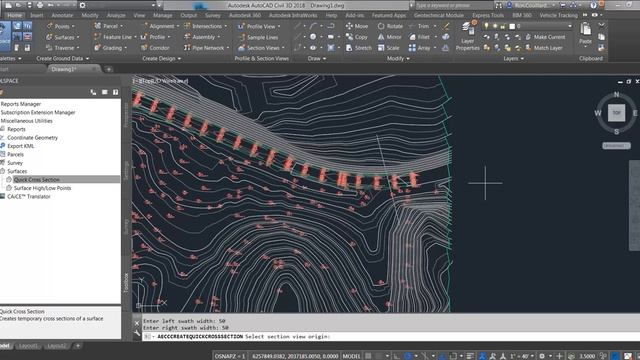The width and height of the screenshot is (640, 360).
Task: Click the ViewCube TOP face
Action: 616,113
